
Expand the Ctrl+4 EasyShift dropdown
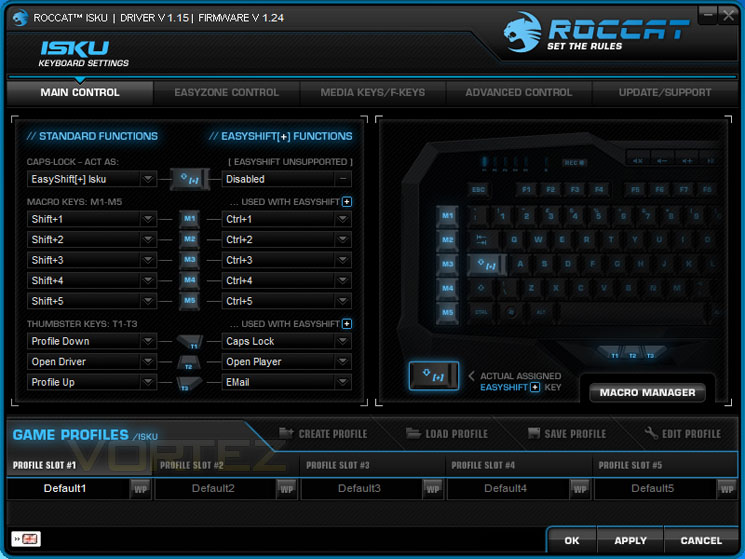tap(287, 280)
